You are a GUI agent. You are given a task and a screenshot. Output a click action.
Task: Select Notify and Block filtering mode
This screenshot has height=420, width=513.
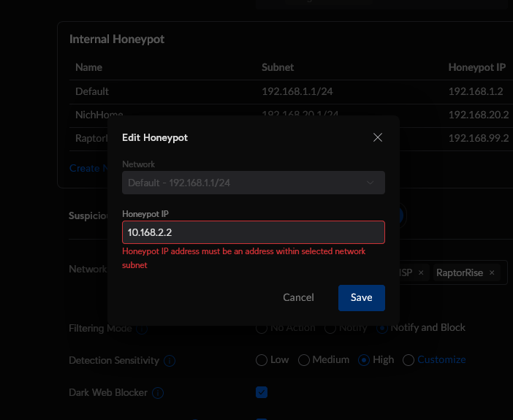tap(382, 328)
